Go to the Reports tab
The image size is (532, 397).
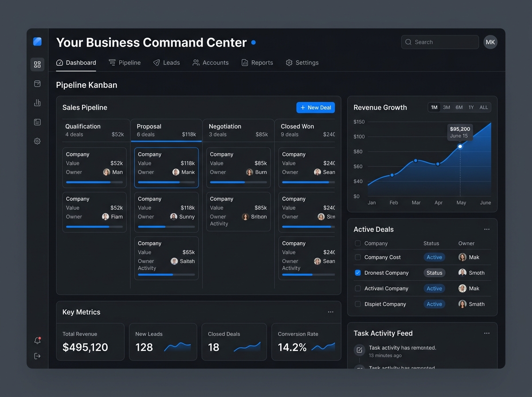tap(257, 62)
